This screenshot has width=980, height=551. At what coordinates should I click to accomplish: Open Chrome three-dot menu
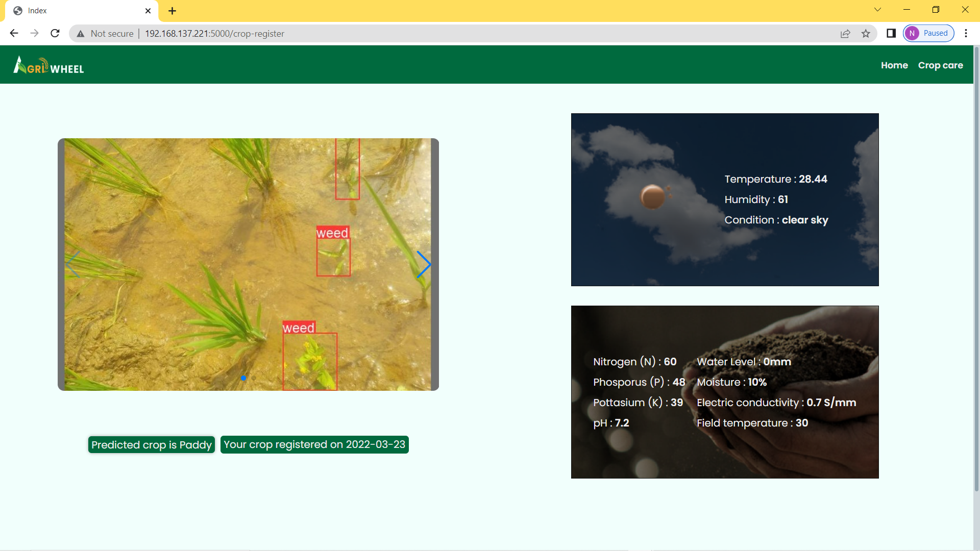tap(966, 33)
